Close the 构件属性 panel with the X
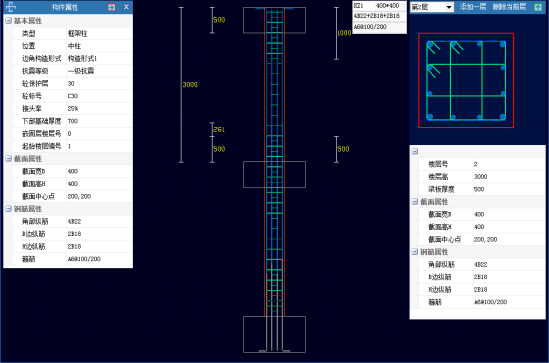This screenshot has height=363, width=549. (126, 7)
